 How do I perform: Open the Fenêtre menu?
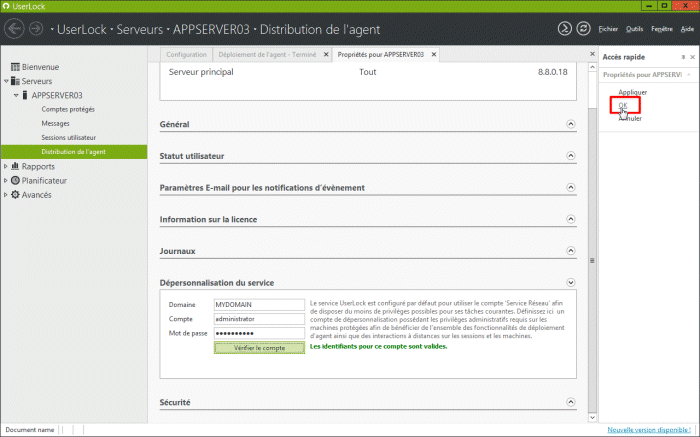(662, 29)
